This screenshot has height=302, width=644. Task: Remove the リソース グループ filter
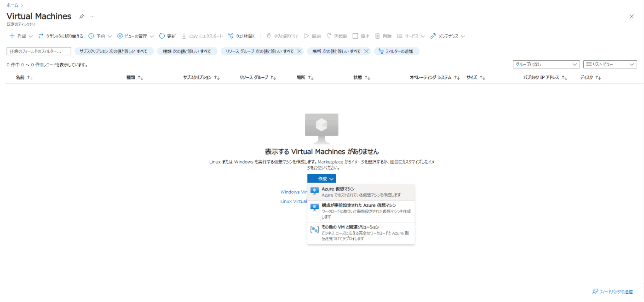click(x=299, y=51)
